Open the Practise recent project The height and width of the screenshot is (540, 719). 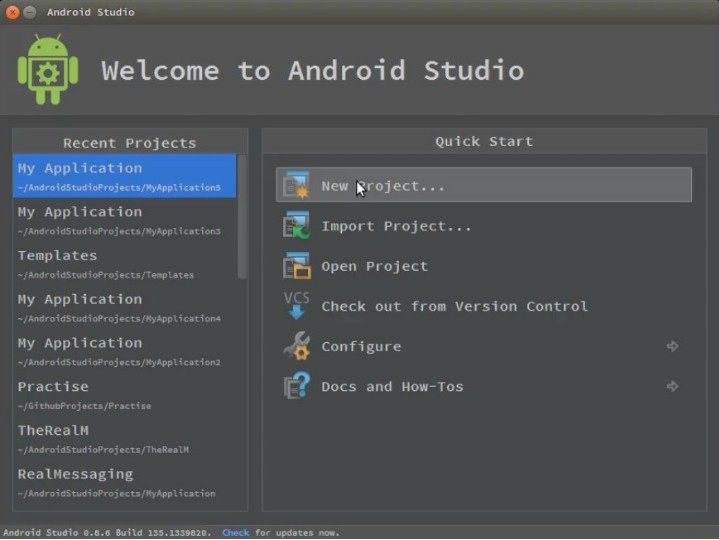coord(125,395)
